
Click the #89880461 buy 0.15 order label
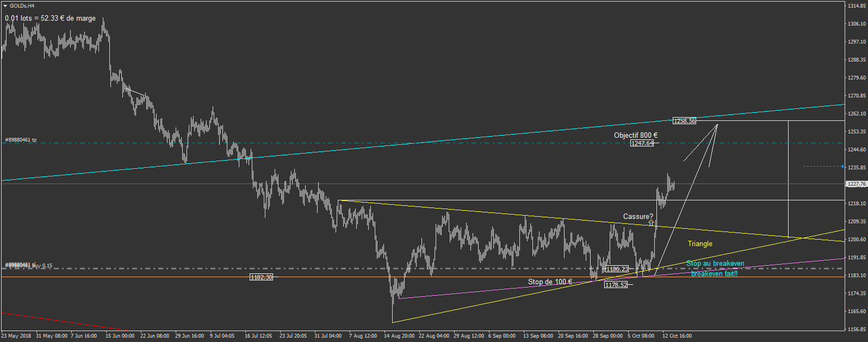(29, 266)
